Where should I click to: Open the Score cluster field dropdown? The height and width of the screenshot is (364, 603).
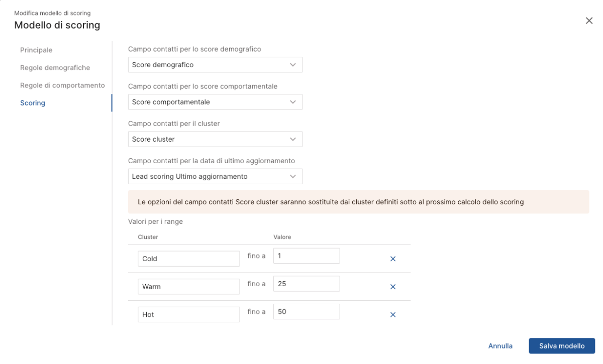(215, 139)
